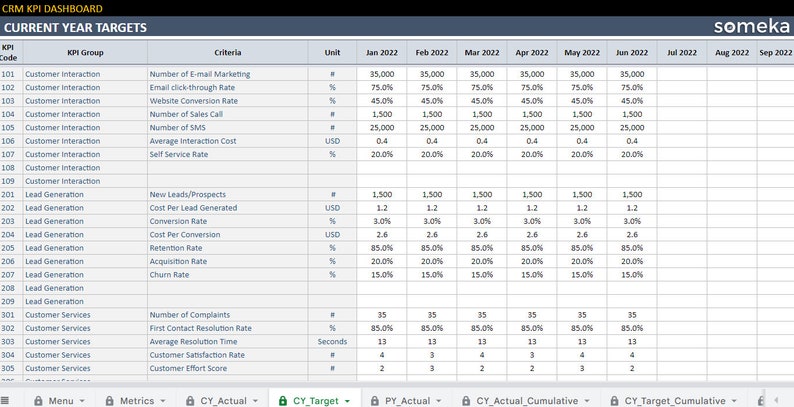Select KPI code 101 cell
Viewport: 794px width, 407px height.
(11, 74)
